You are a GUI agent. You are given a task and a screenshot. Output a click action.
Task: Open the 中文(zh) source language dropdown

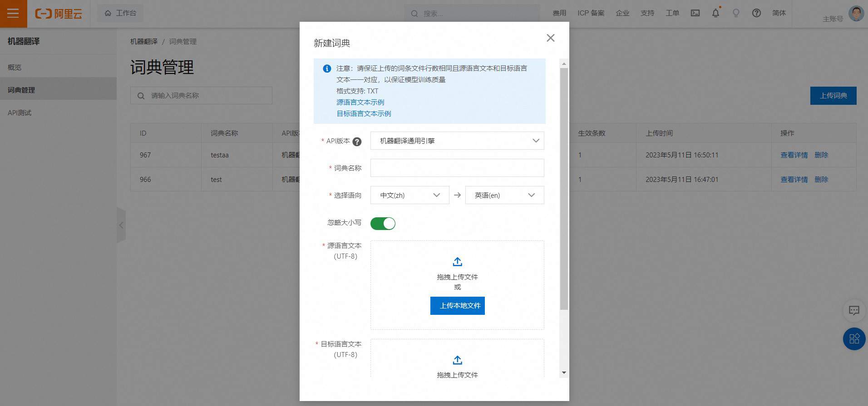409,195
